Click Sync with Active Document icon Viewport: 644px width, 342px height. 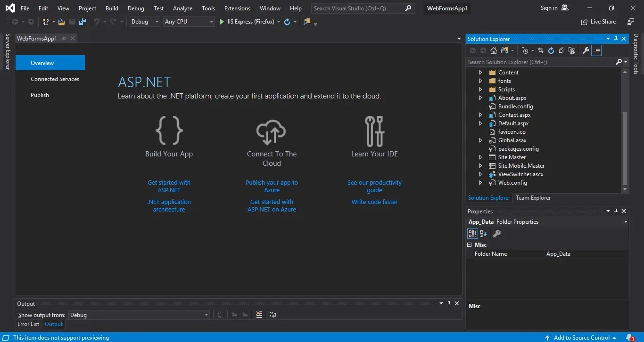(x=541, y=50)
